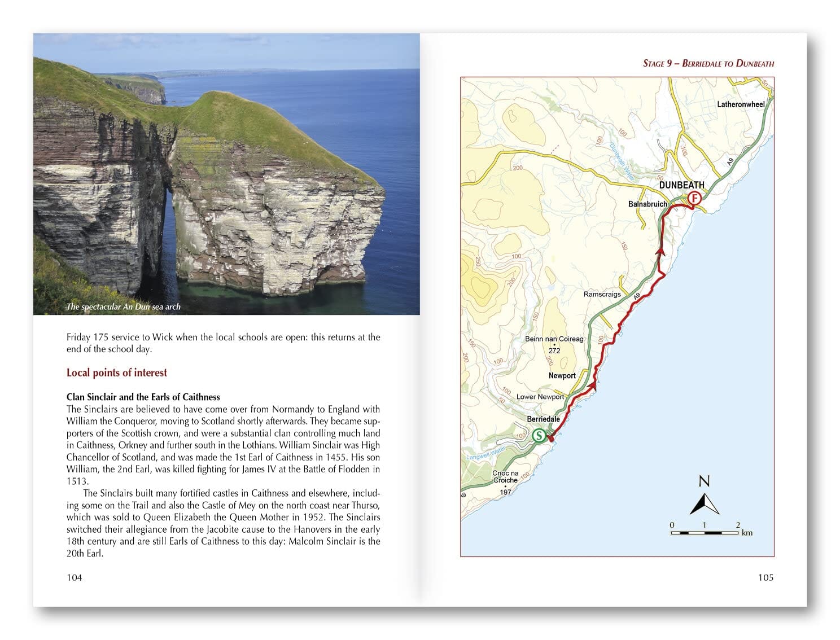Click the red F finish marker near Dunbeath
Screen dimensions: 840x640
coord(694,199)
